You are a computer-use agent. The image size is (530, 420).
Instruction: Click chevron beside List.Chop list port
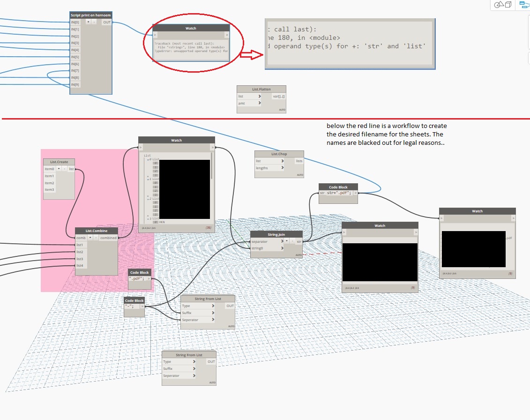pos(282,161)
